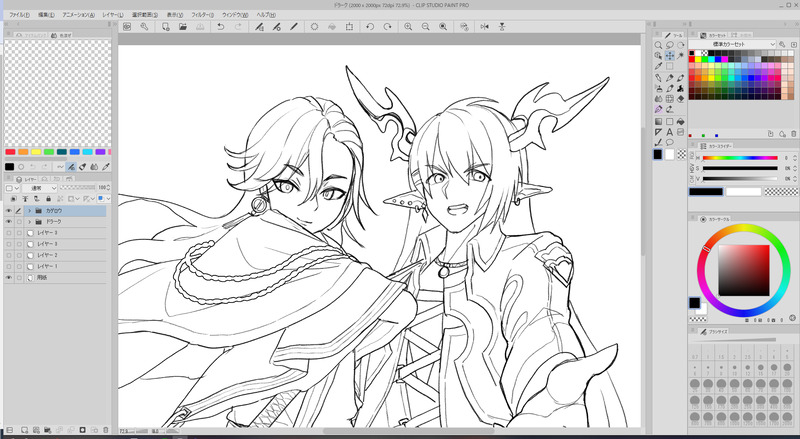
Task: Show the レイヤー 2 layer
Action: pyautogui.click(x=8, y=255)
